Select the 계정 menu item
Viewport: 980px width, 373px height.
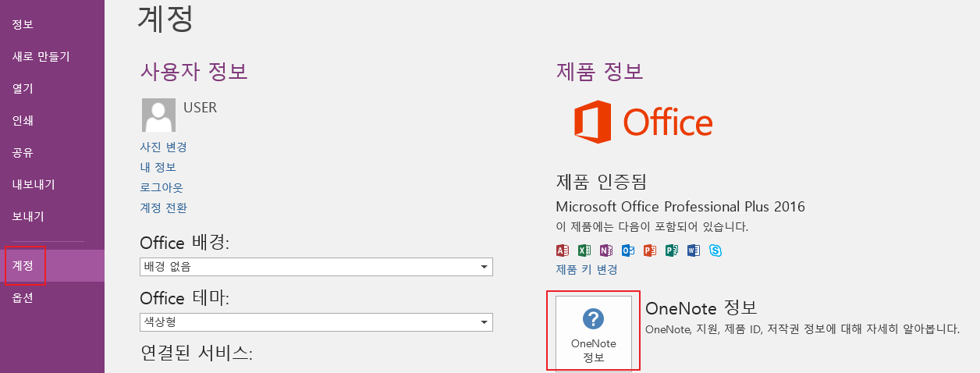[x=52, y=266]
